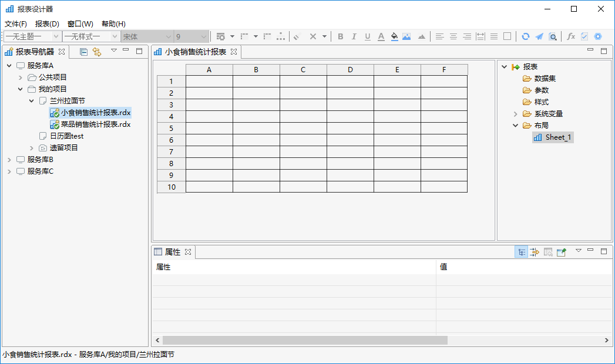This screenshot has width=615, height=364.
Task: Open the fx formula editor icon
Action: (x=571, y=36)
